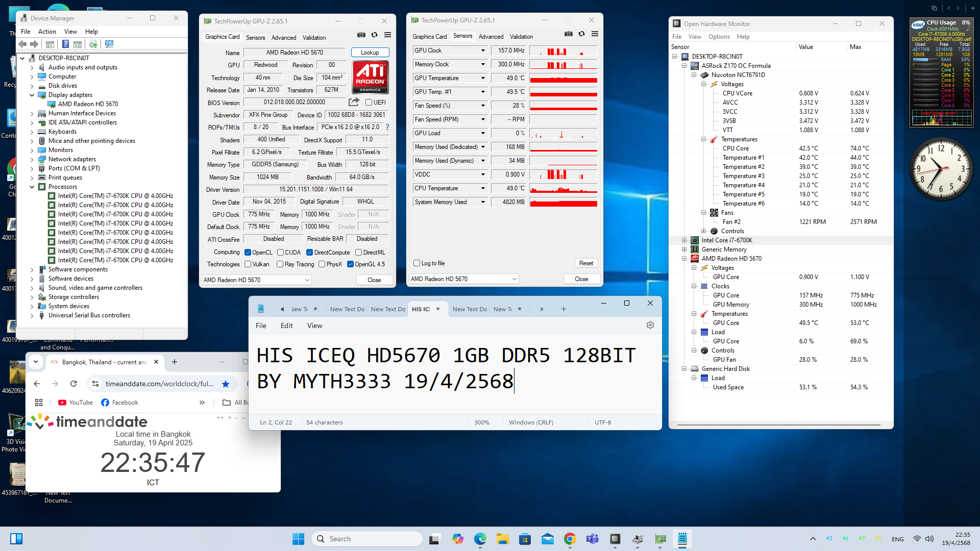The height and width of the screenshot is (551, 980).
Task: Open Options menu in Open Hardware Monitor
Action: [719, 37]
